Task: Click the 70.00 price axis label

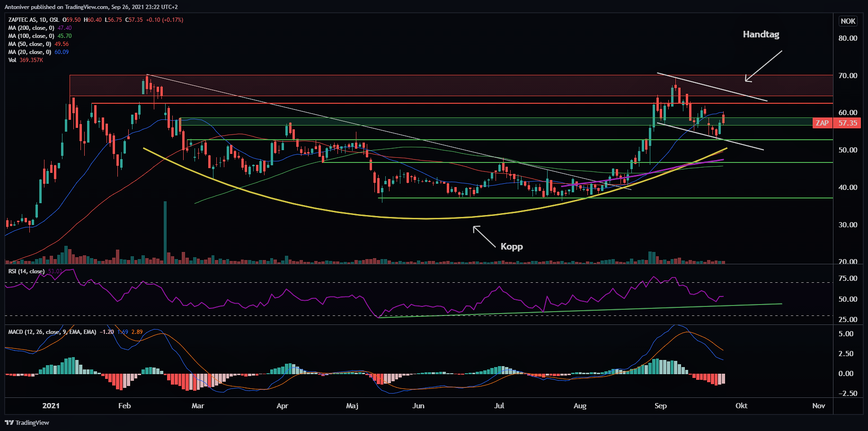Action: 848,76
